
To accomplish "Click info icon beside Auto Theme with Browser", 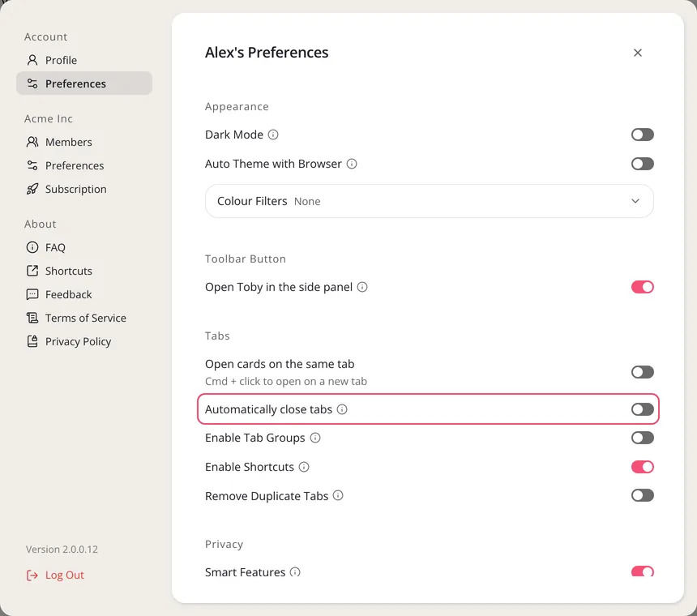I will click(352, 164).
